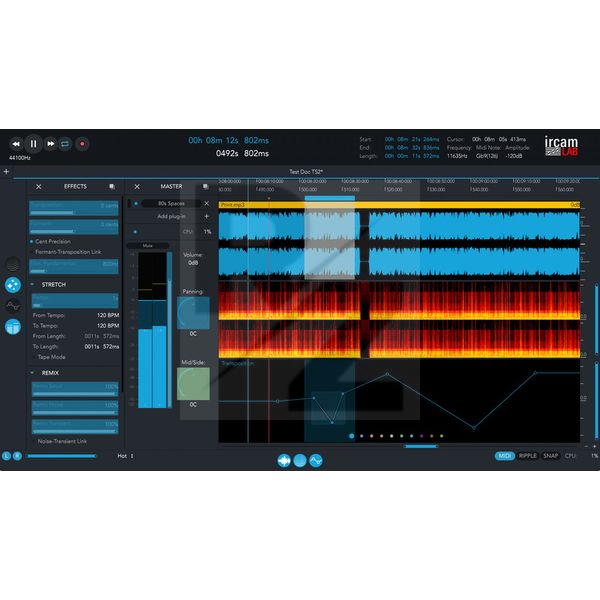Add a new document tab with plus icon
Image resolution: width=600 pixels, height=600 pixels.
pos(6,171)
